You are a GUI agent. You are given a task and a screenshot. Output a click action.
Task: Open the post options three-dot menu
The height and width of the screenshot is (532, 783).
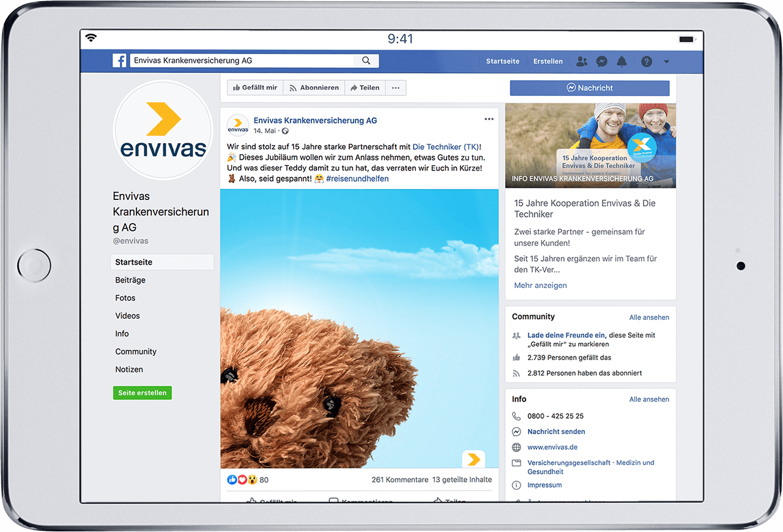tap(489, 119)
